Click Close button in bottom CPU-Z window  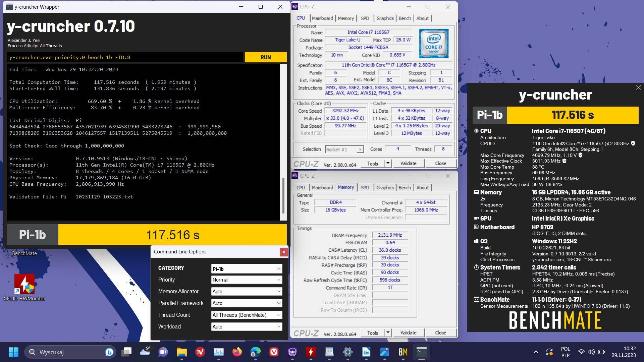click(x=440, y=333)
